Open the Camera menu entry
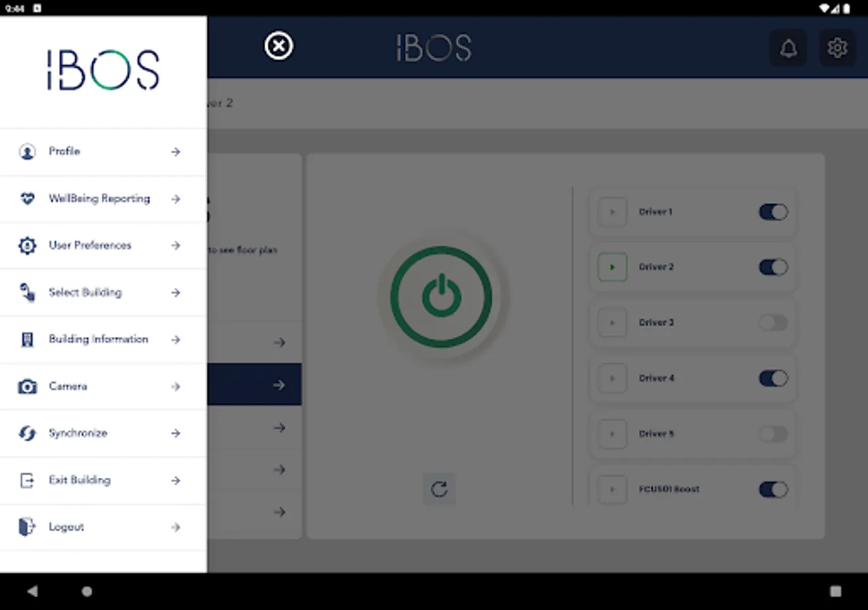This screenshot has height=610, width=868. (x=103, y=386)
